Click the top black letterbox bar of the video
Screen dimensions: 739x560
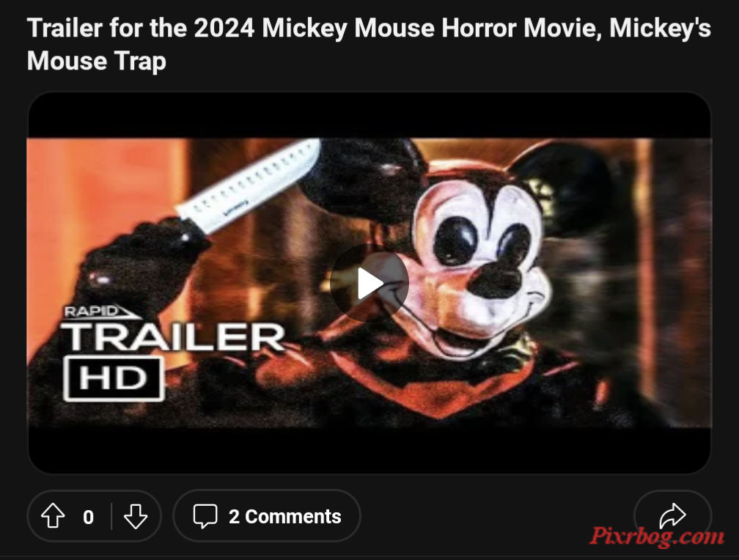coord(369,115)
